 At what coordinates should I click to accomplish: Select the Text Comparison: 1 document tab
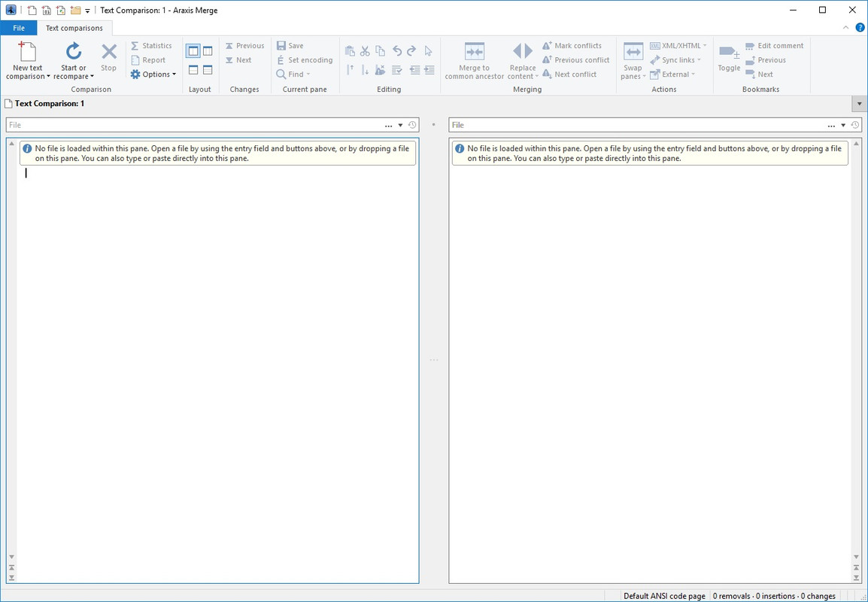click(44, 104)
